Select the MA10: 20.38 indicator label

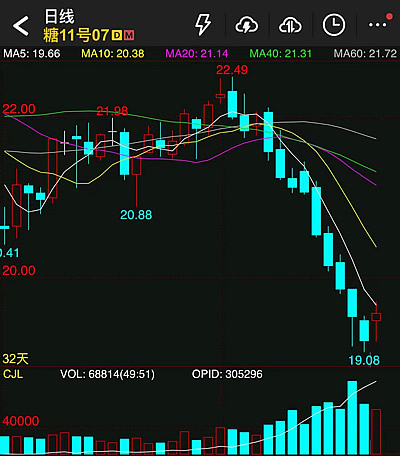(x=113, y=54)
